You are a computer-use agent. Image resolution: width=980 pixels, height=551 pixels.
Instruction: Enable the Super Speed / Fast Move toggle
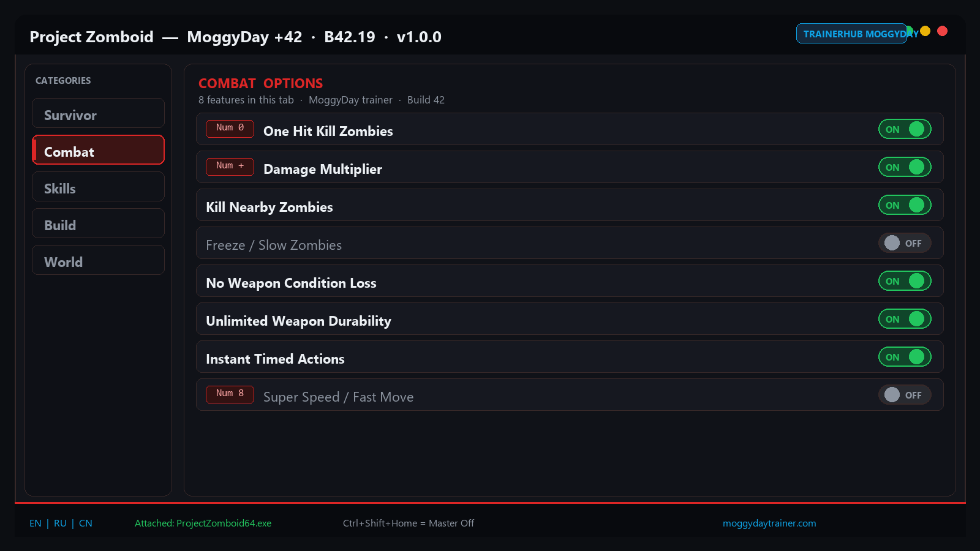pyautogui.click(x=905, y=395)
